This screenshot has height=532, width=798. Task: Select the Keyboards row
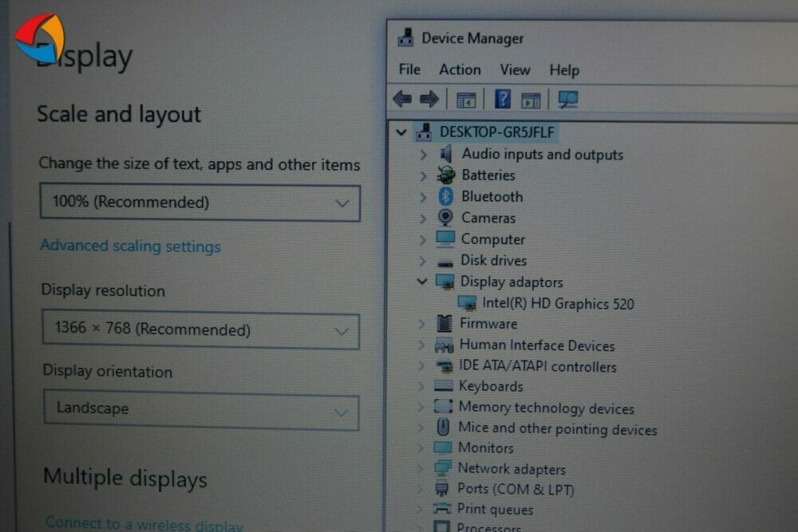(x=491, y=387)
